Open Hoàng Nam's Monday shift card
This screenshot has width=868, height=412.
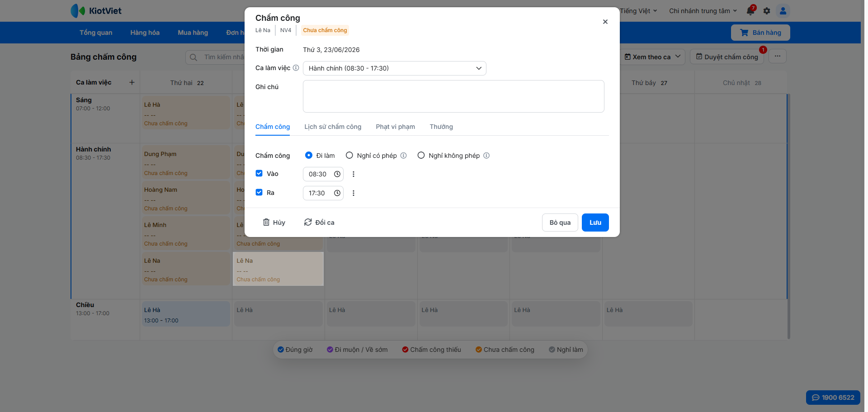(x=186, y=198)
